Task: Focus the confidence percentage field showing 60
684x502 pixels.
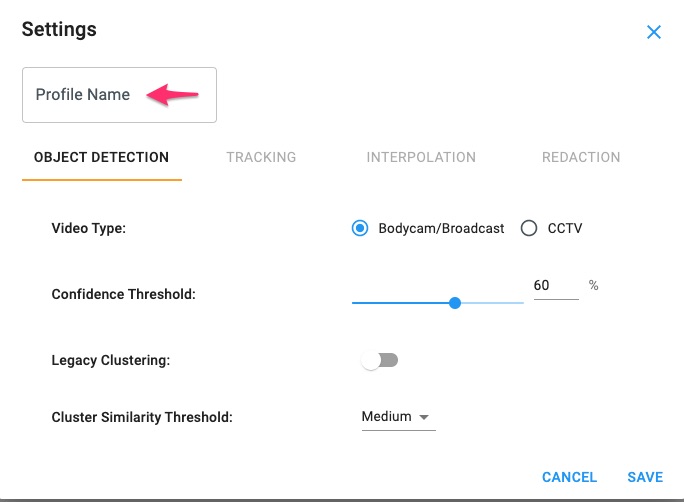Action: click(555, 286)
